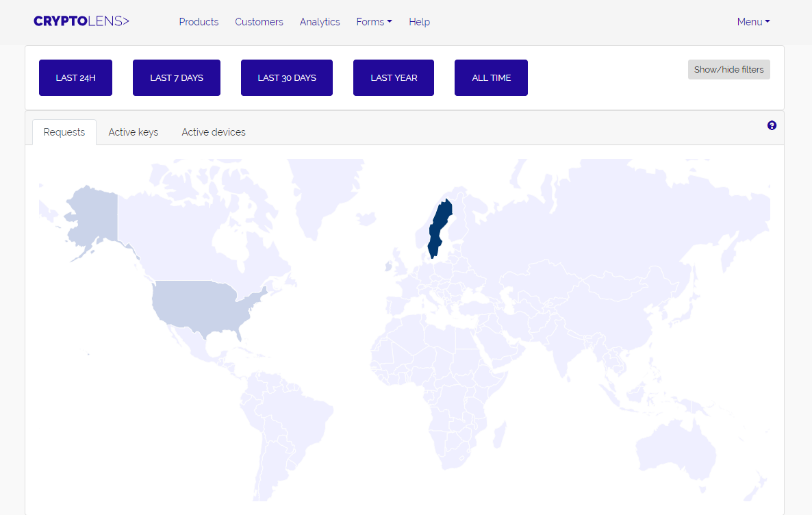Open the help question mark icon
Image resolution: width=812 pixels, height=515 pixels.
772,125
